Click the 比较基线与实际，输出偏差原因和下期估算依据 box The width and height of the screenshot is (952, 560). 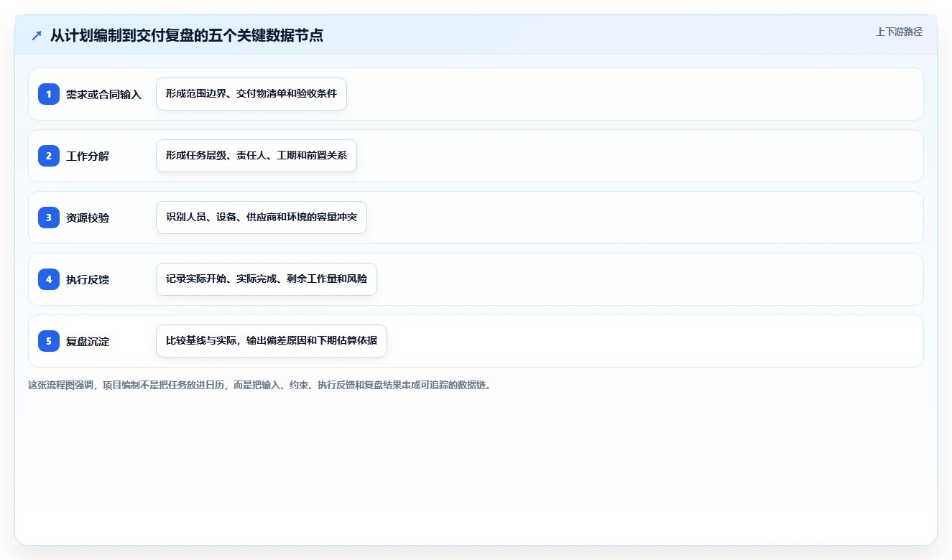272,341
